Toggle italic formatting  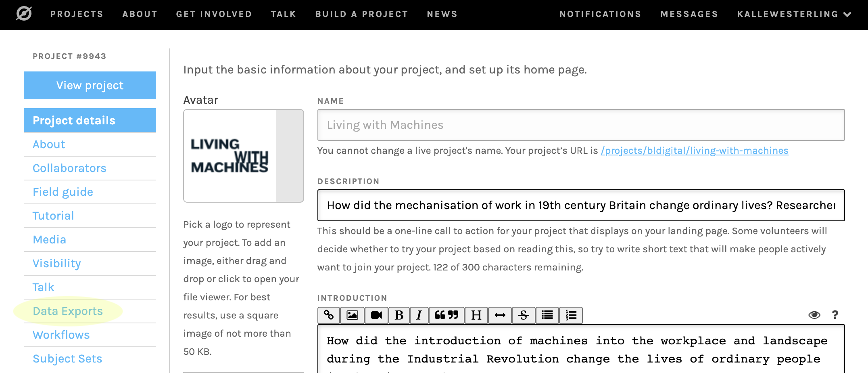click(x=419, y=315)
